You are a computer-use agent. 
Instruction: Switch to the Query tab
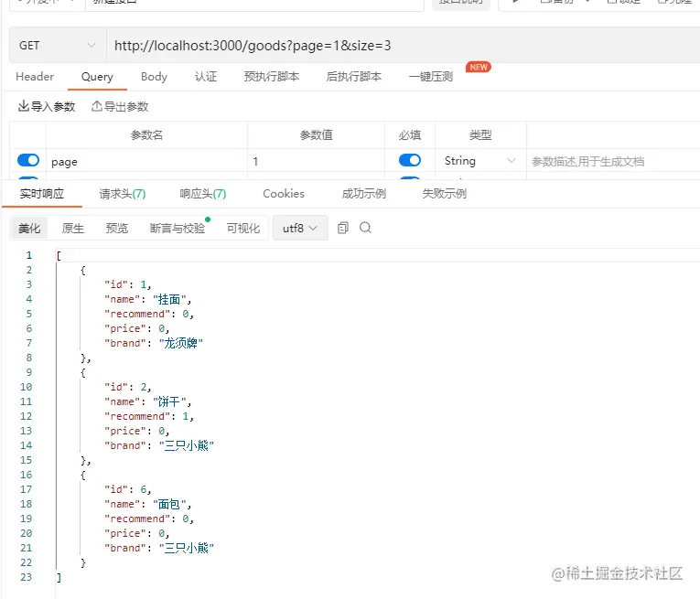click(x=97, y=77)
